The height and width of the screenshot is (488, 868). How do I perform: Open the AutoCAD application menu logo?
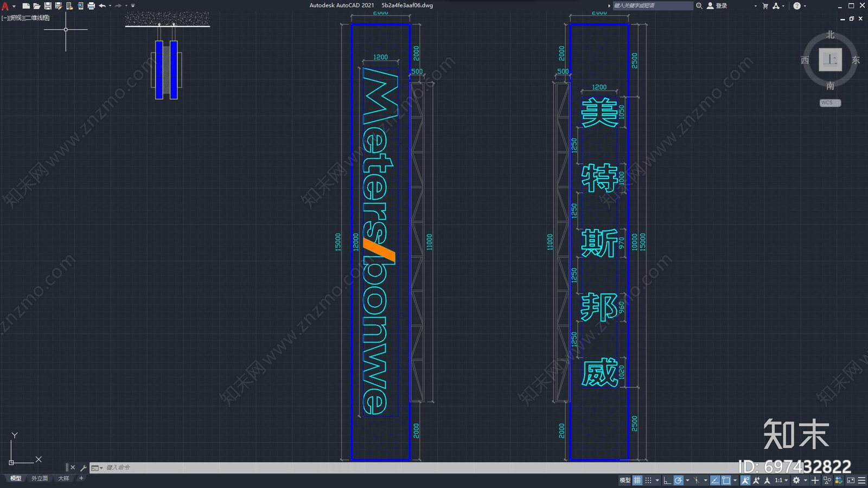5,6
